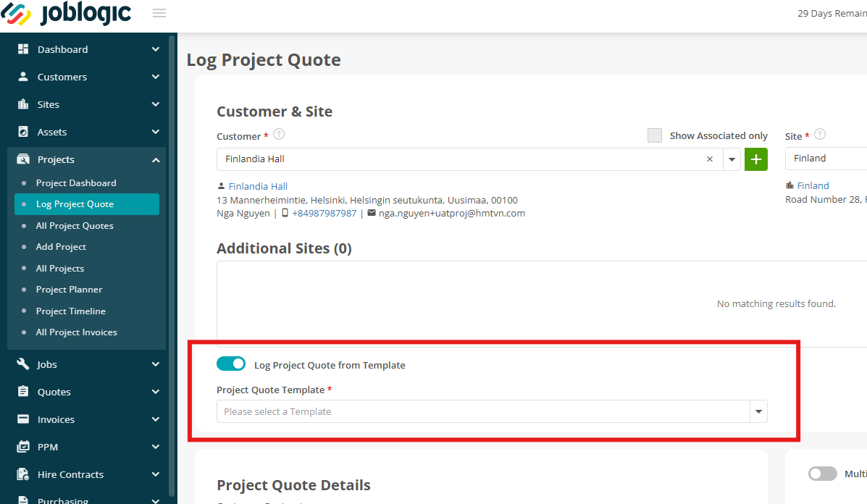
Task: Add a new customer with green plus
Action: pos(756,159)
